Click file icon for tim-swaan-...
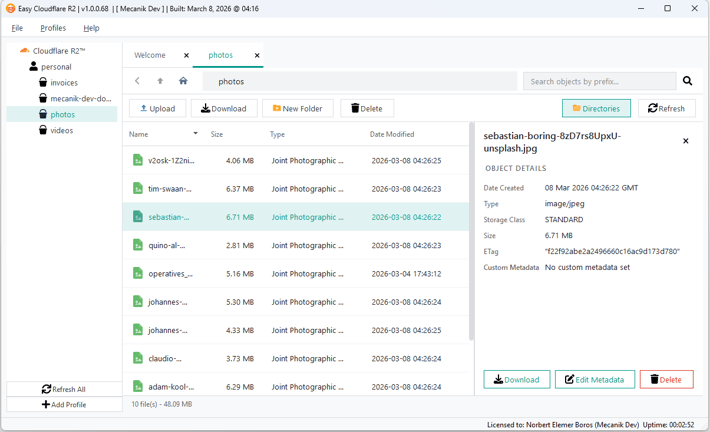 138,188
